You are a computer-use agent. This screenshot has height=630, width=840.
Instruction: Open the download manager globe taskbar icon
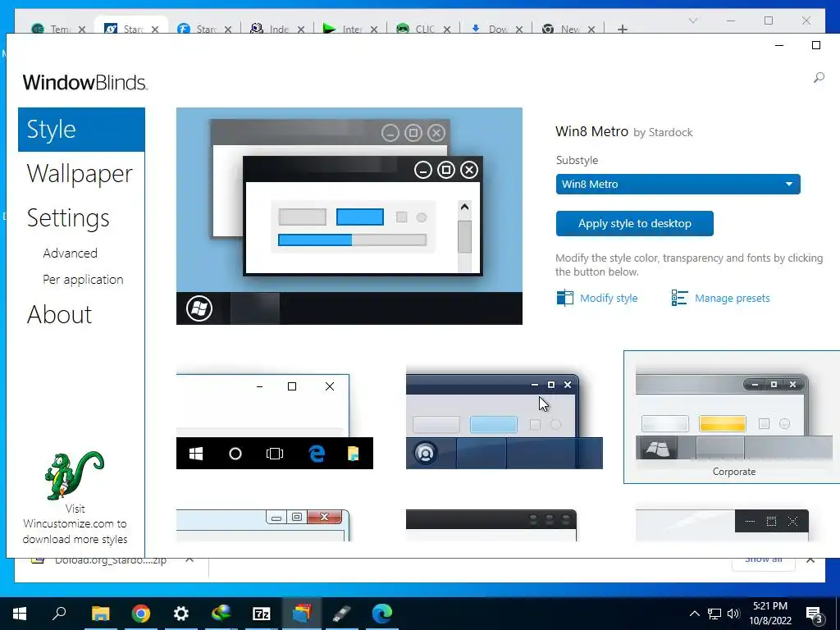(221, 614)
